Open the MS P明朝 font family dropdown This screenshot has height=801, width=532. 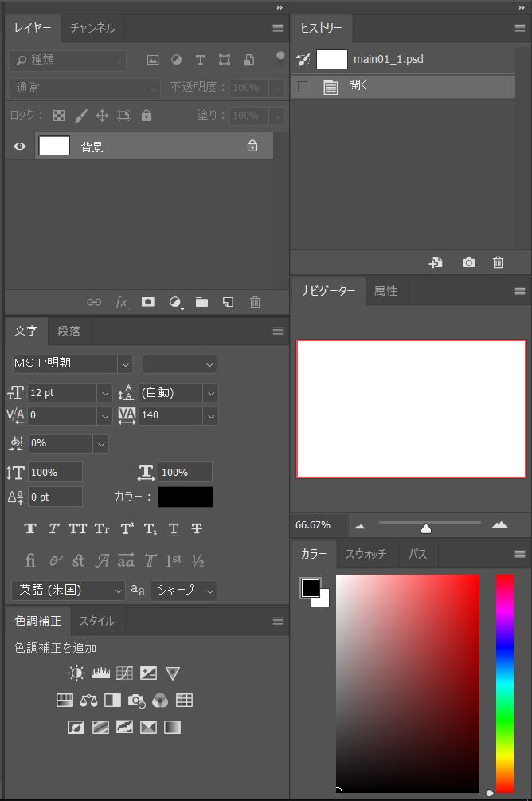(125, 364)
